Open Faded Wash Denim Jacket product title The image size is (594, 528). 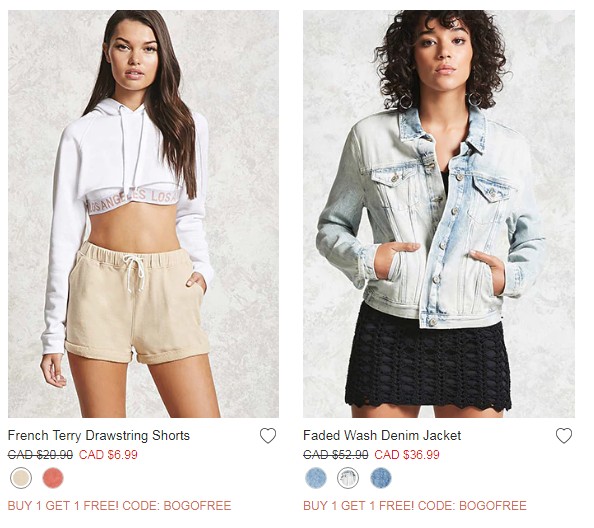(x=382, y=436)
